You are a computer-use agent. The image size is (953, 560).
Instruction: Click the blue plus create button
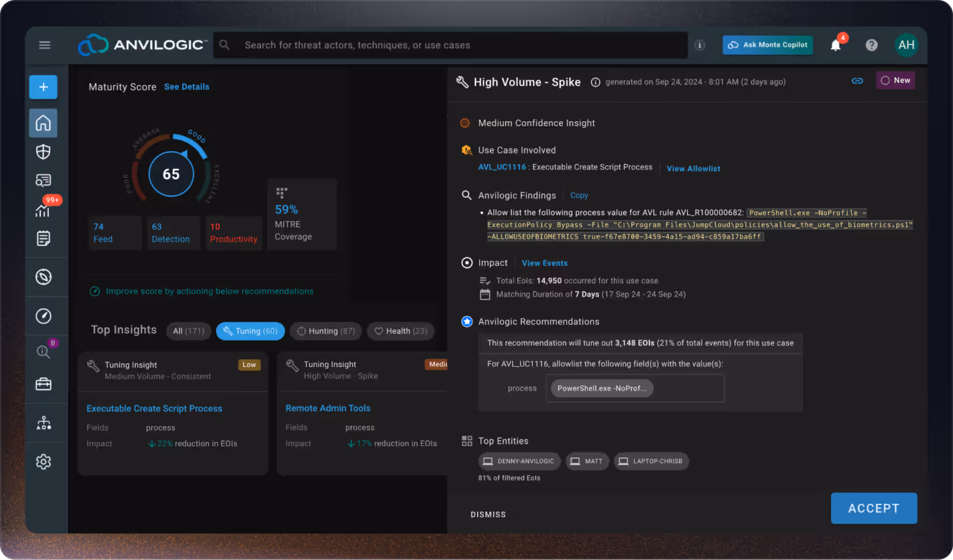tap(43, 87)
